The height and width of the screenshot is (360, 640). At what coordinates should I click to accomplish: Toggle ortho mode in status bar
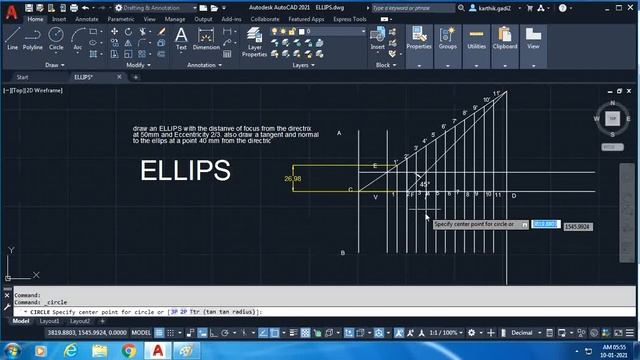[213, 333]
